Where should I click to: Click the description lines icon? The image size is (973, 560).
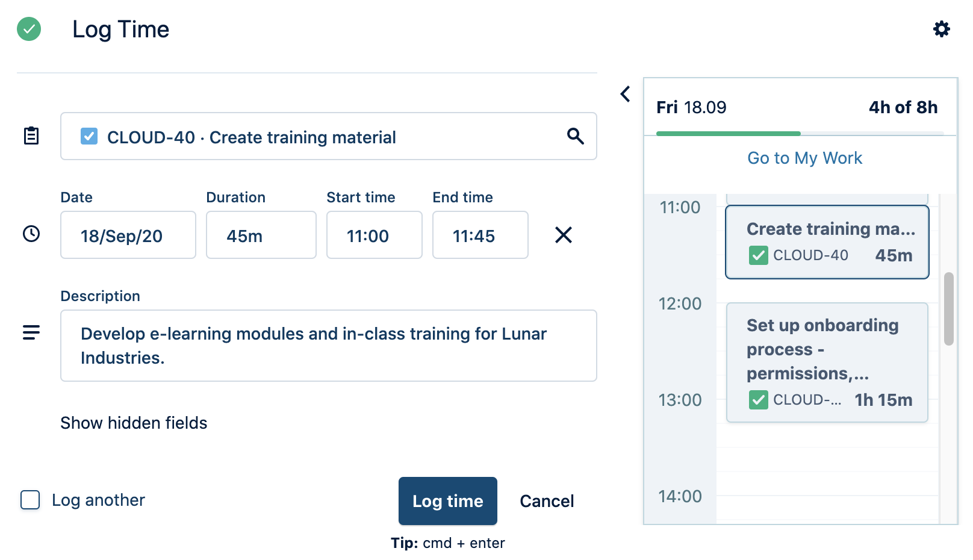click(x=31, y=332)
